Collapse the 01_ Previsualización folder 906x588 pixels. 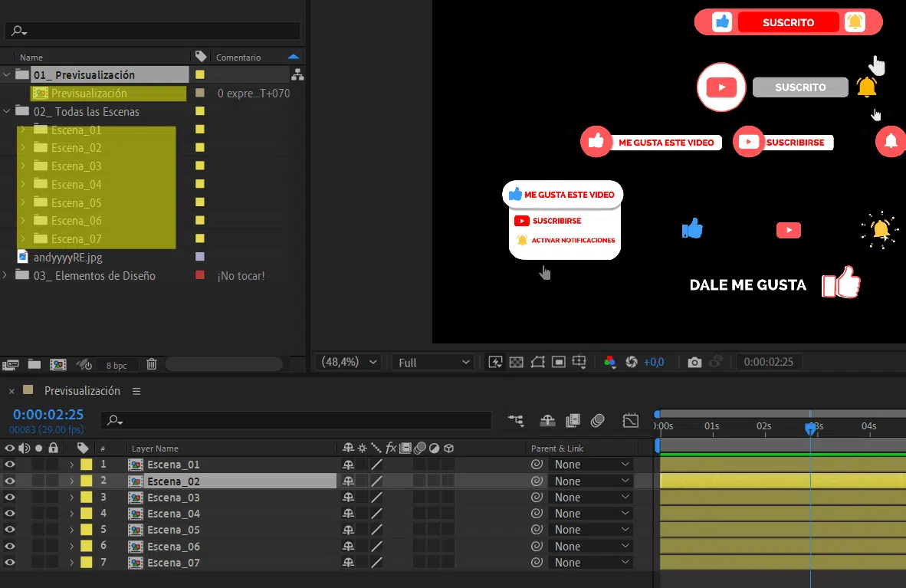tap(7, 74)
